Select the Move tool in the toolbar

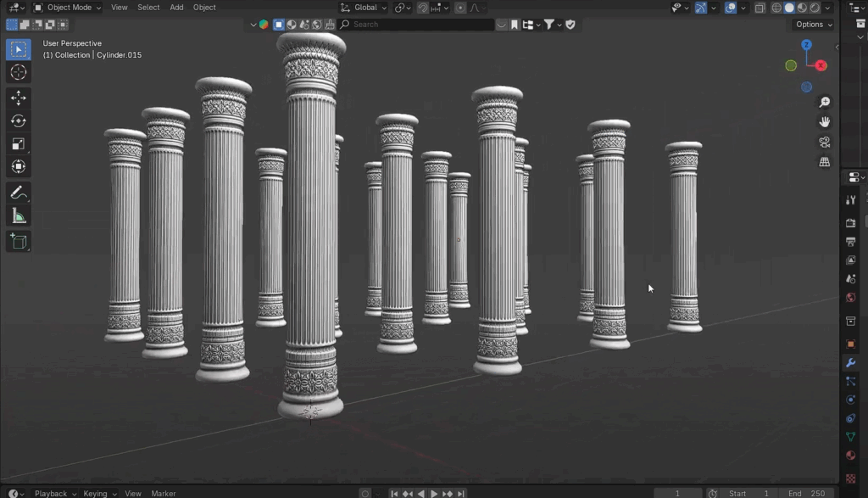[x=19, y=98]
